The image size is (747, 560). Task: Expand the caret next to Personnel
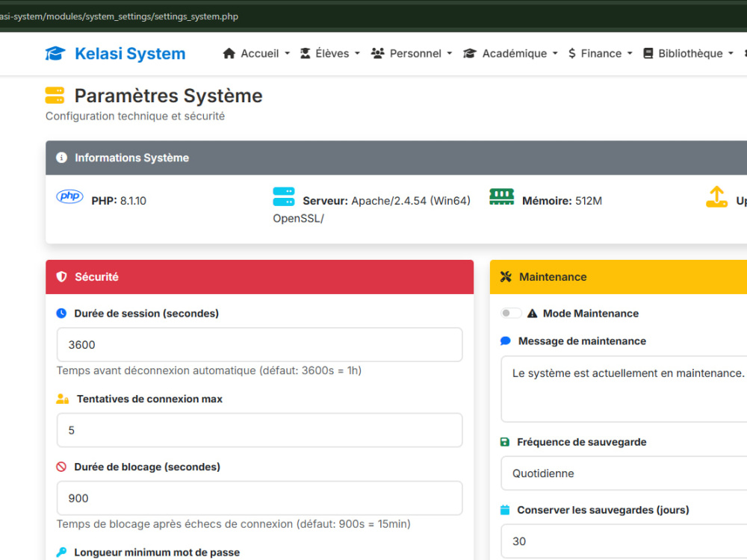[x=449, y=53]
